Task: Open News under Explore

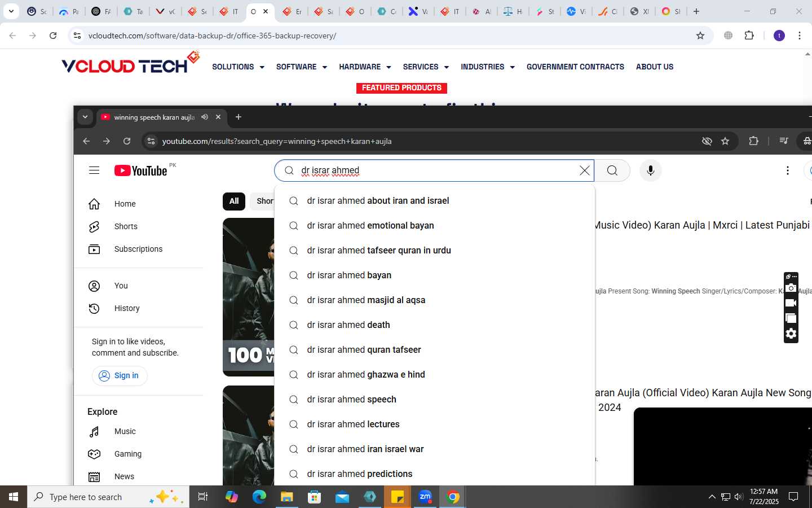Action: [139, 476]
